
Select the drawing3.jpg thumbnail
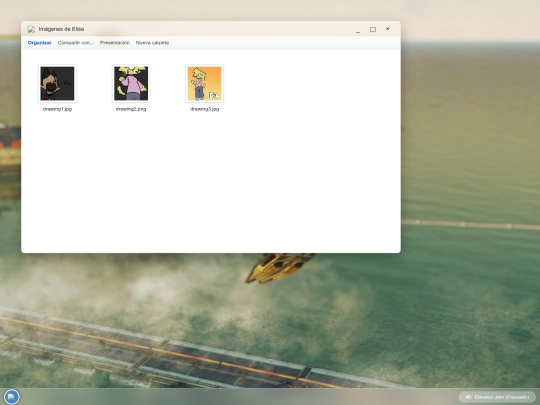pyautogui.click(x=205, y=83)
